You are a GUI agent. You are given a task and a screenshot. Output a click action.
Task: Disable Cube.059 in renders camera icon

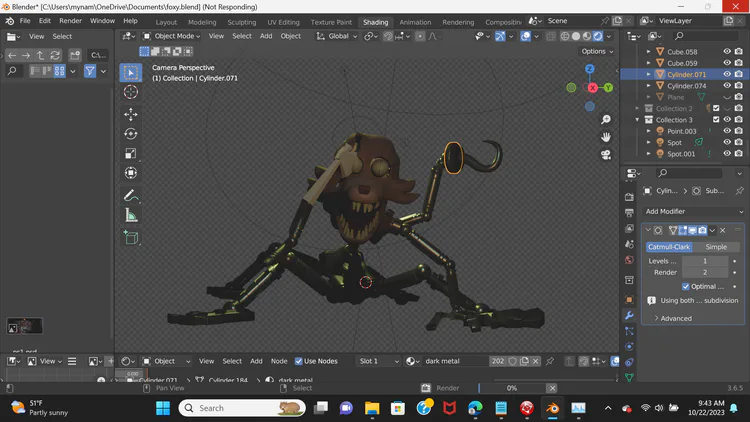coord(739,63)
